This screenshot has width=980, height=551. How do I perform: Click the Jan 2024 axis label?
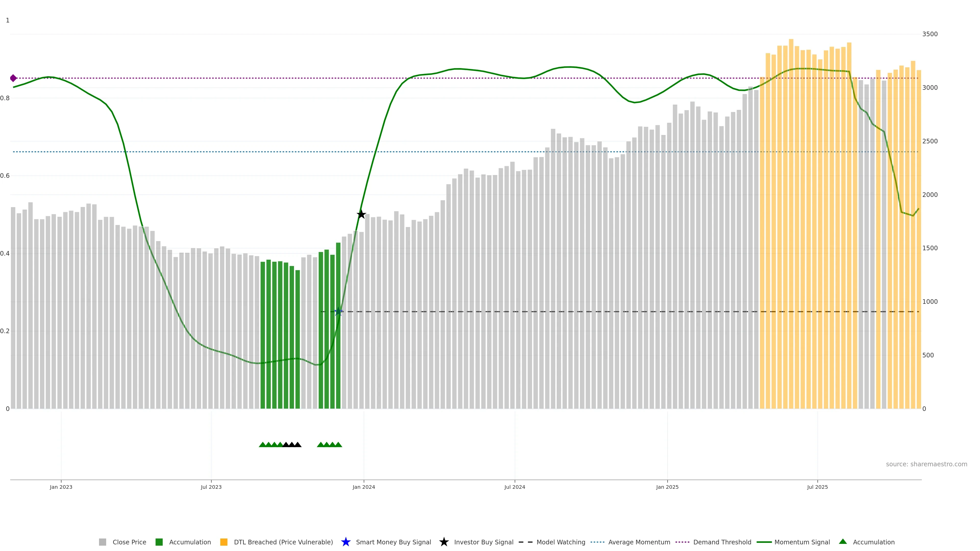[x=363, y=487]
